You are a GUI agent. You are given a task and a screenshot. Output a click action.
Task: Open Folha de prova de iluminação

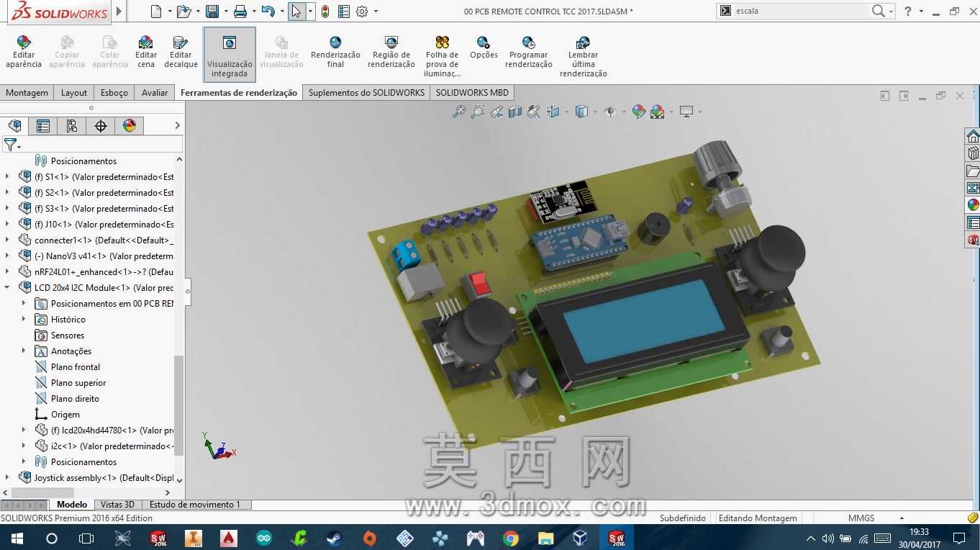tap(442, 56)
